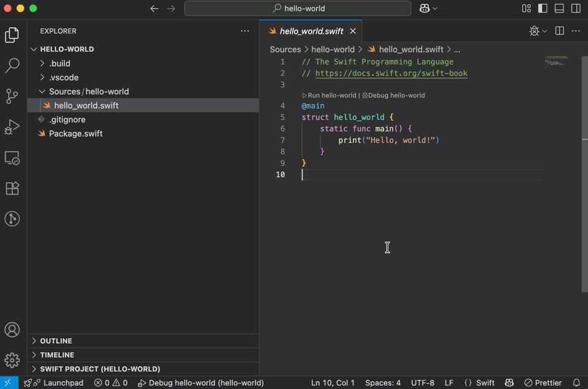The width and height of the screenshot is (588, 389).
Task: Open the Search view in activity bar
Action: click(12, 66)
